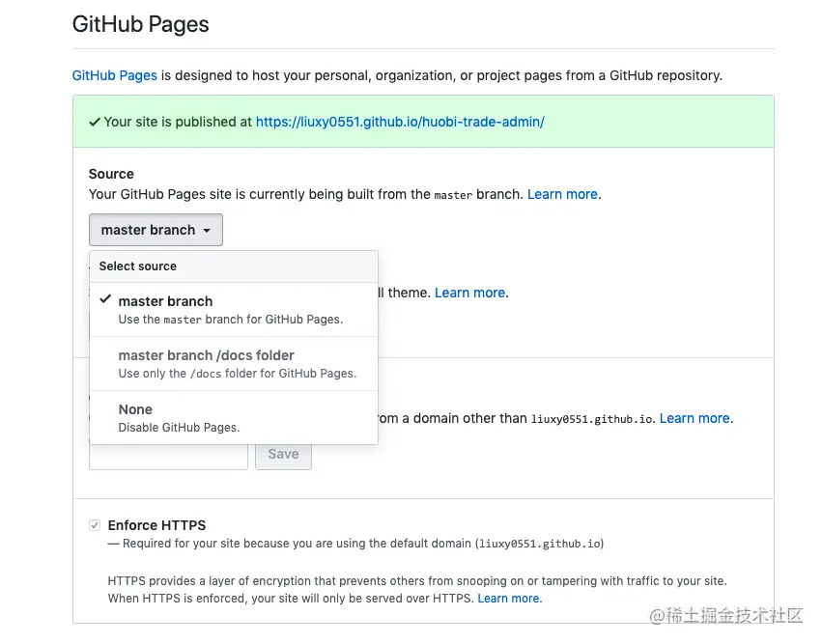Focus the custom domain input field
Viewport: 822px width, 644px height.
click(168, 457)
